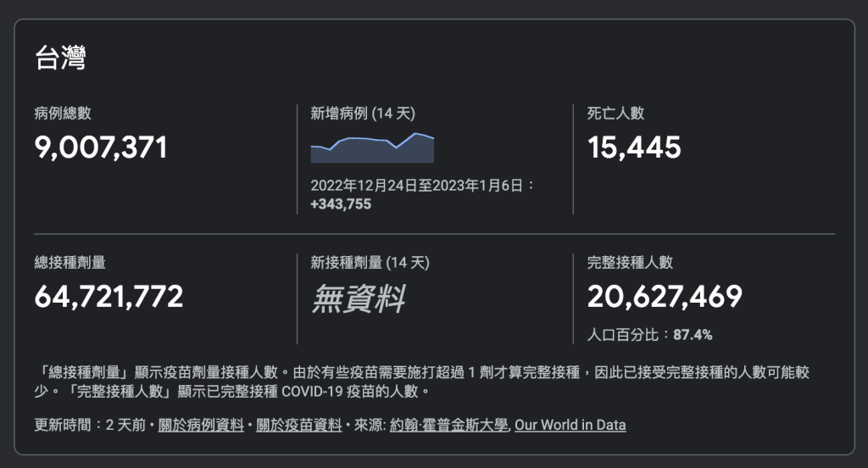Click the 完整接種人數 label
Image resolution: width=868 pixels, height=468 pixels.
coord(630,263)
